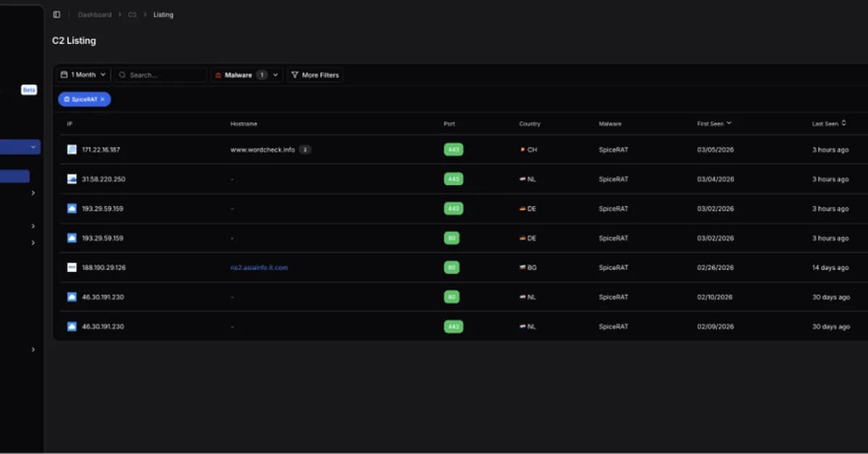Screen dimensions: 868x454
Task: Remove the SpiceRAT filter chip via x
Action: coord(103,99)
